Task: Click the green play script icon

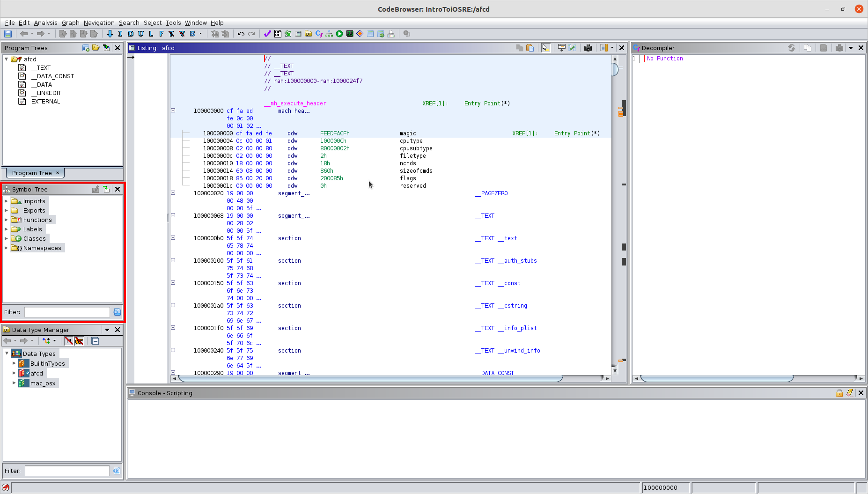Action: 339,34
